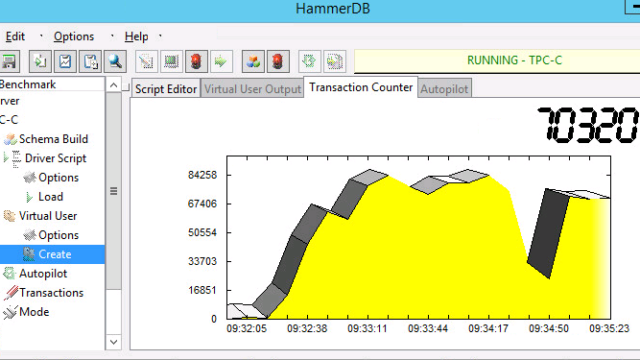Select the highlighted Create tree item
The width and height of the screenshot is (640, 360).
pyautogui.click(x=52, y=254)
